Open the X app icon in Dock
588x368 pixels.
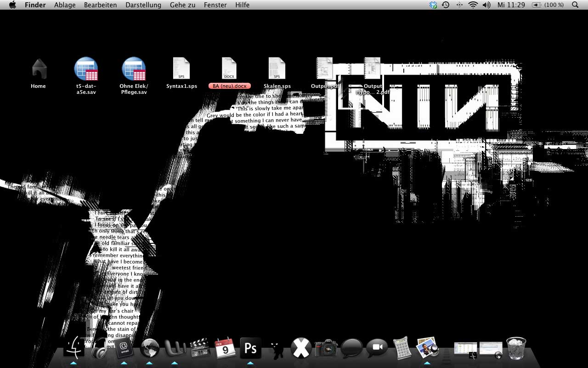pyautogui.click(x=301, y=348)
